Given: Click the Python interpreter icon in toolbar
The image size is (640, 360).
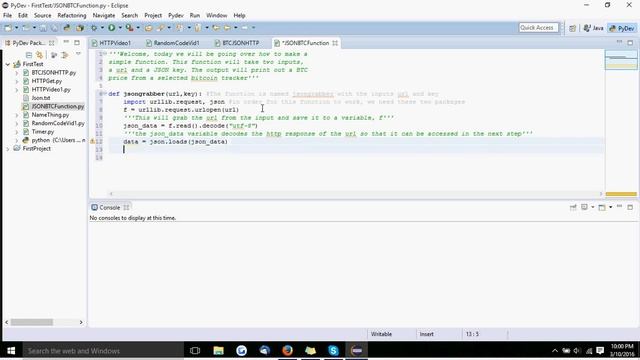Looking at the screenshot, I should point(67,28).
